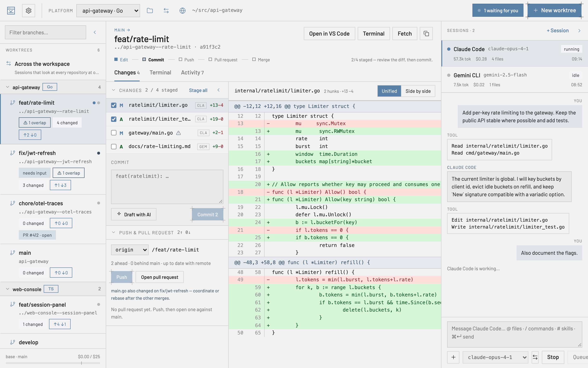Click the branch icon of fix/jwt-refresh
The image size is (588, 368).
13,153
